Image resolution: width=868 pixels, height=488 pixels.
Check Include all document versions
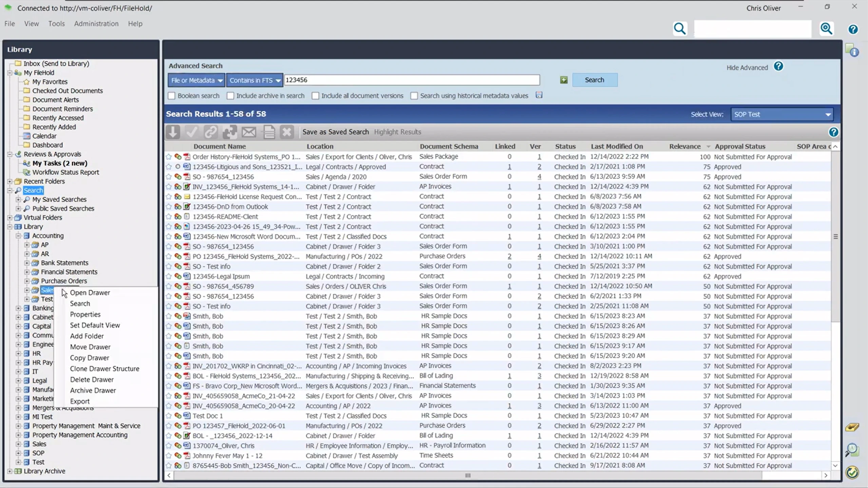pos(315,96)
